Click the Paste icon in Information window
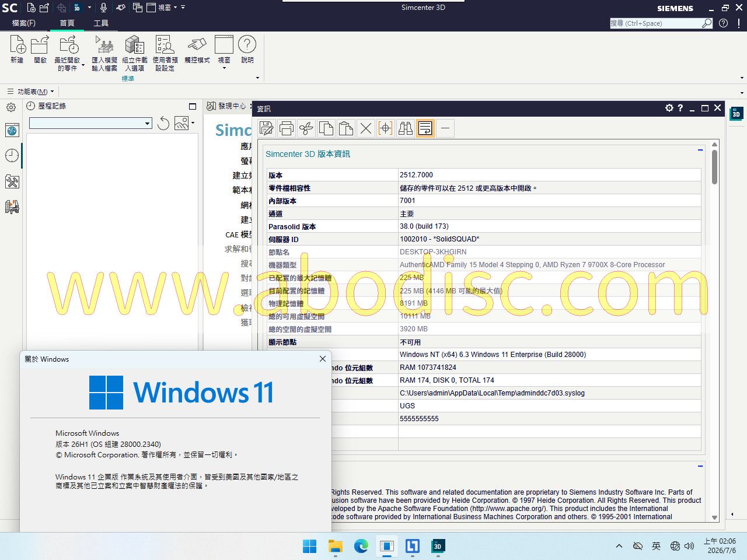 coord(346,128)
